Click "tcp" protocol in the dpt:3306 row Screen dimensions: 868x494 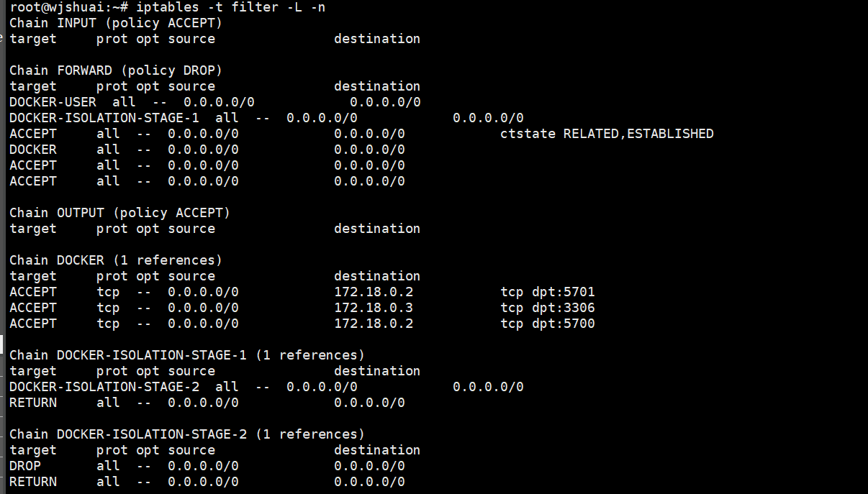108,308
